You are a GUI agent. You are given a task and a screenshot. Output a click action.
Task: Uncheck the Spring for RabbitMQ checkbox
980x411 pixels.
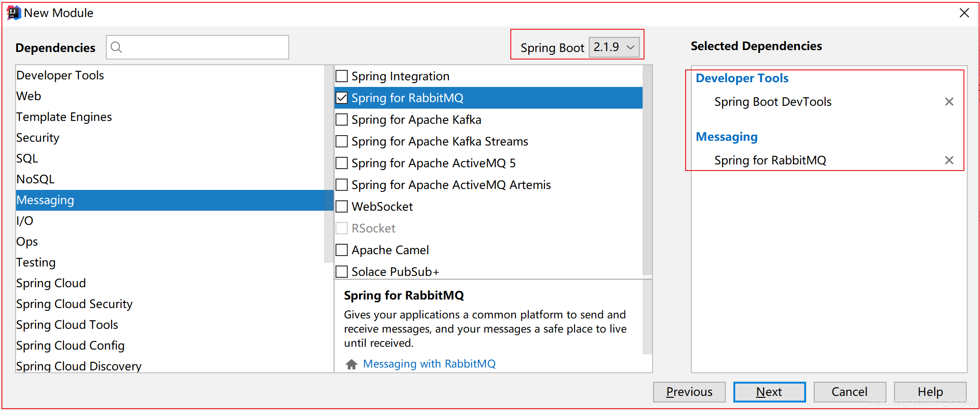342,98
